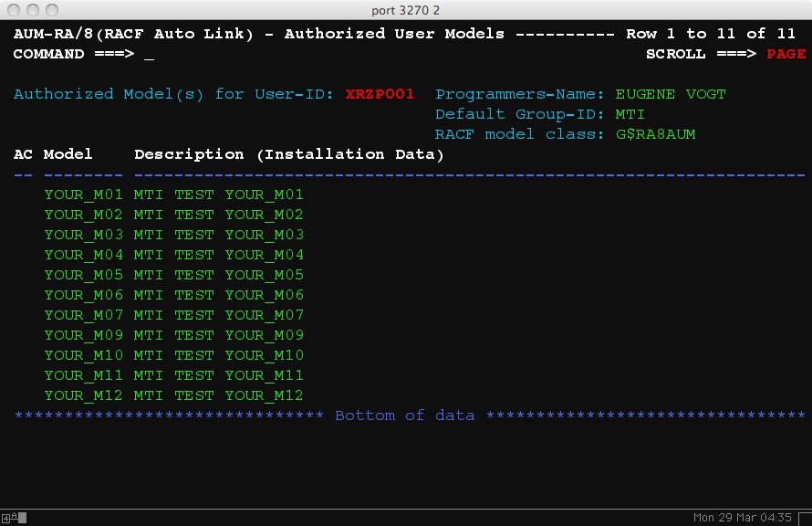Click the description text of YOUR_M02
Image resolution: width=812 pixels, height=526 pixels.
219,215
